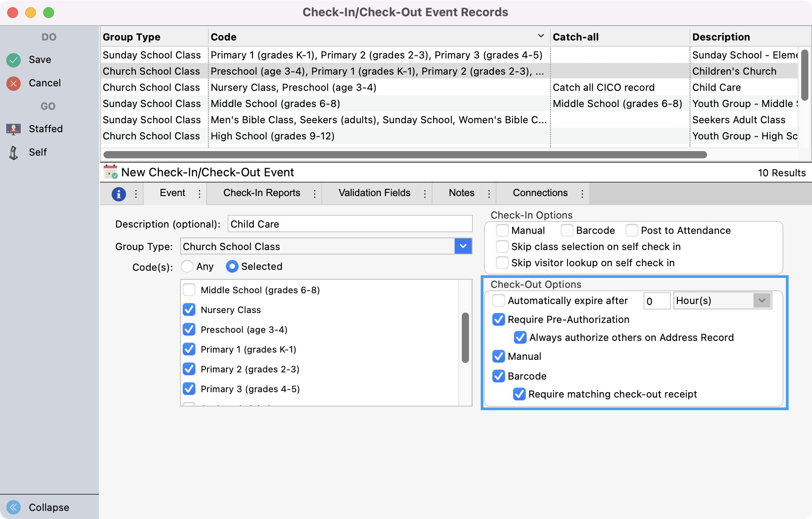The width and height of the screenshot is (812, 519).
Task: Select the Self check-in kiosk icon
Action: 13,152
